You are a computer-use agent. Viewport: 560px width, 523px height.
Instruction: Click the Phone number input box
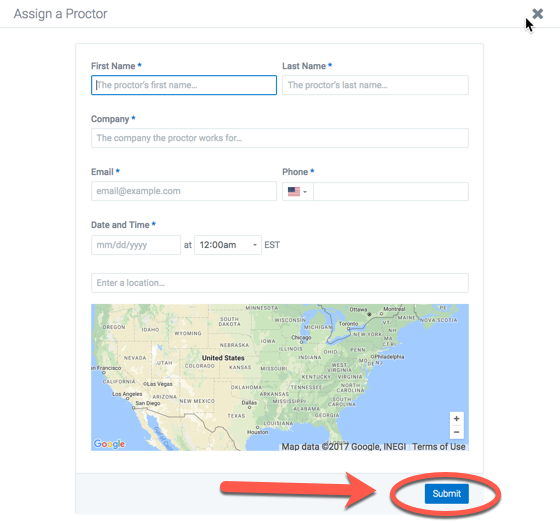pos(391,191)
